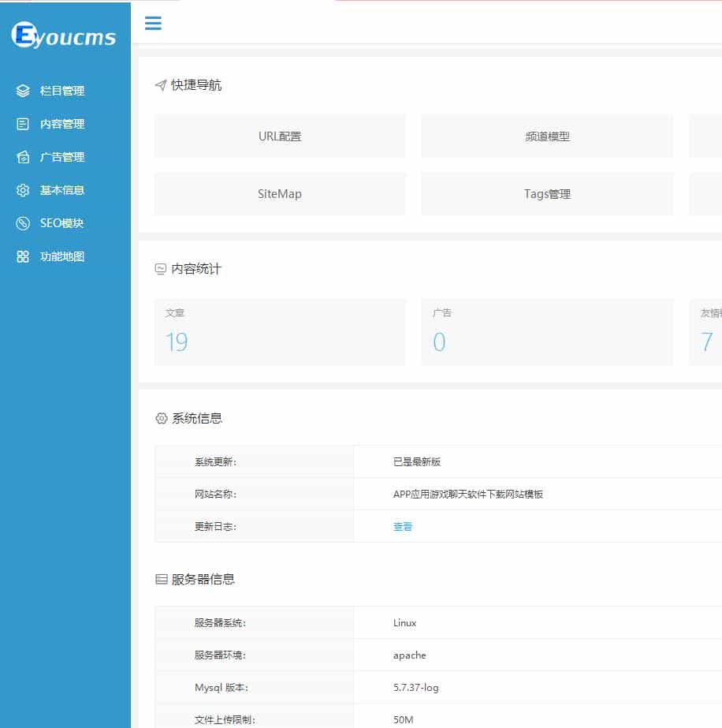The height and width of the screenshot is (728, 722).
Task: Click the 服务器信息 section heading
Action: [203, 579]
